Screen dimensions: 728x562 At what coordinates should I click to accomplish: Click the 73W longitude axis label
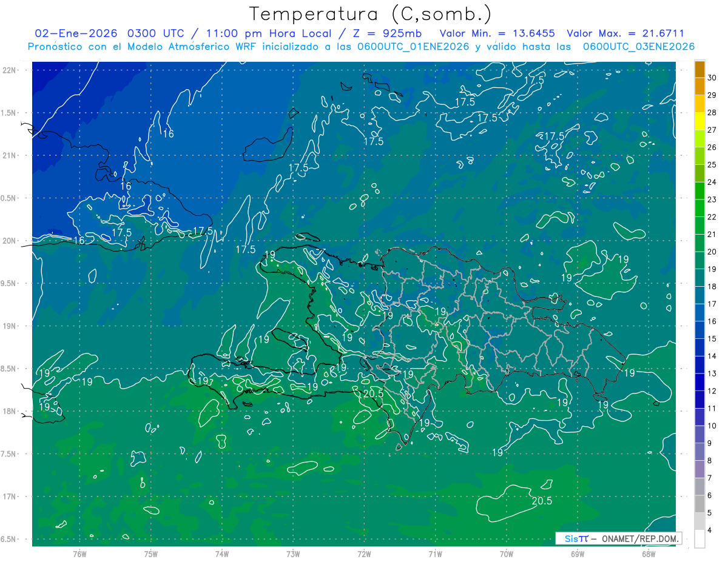293,554
